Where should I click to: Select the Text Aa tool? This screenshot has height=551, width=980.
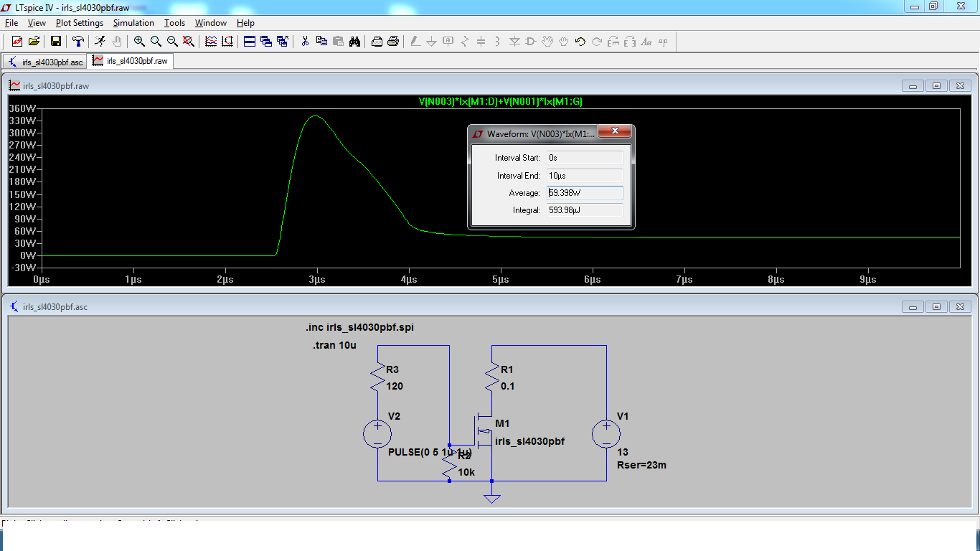click(646, 42)
